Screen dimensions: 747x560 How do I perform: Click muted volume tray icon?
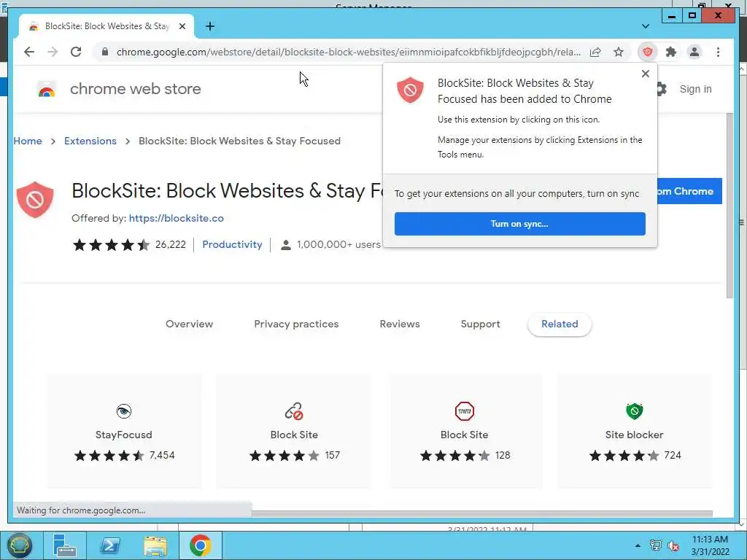[673, 545]
